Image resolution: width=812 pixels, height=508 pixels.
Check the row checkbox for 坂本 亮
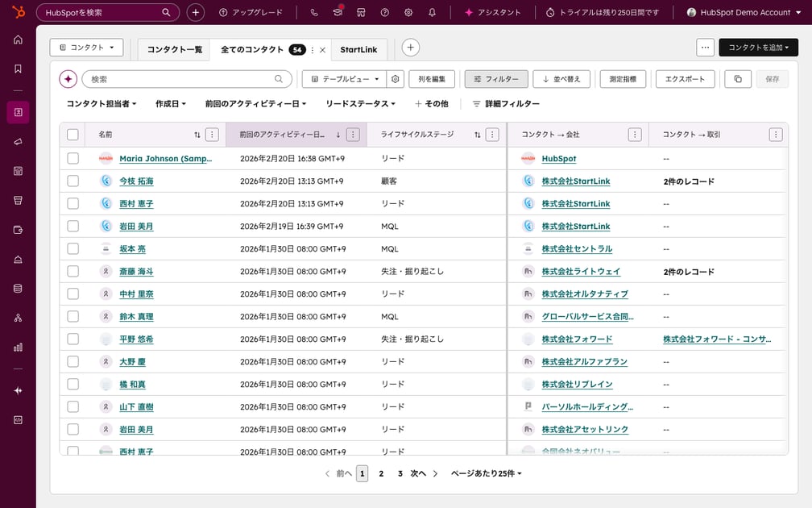72,248
